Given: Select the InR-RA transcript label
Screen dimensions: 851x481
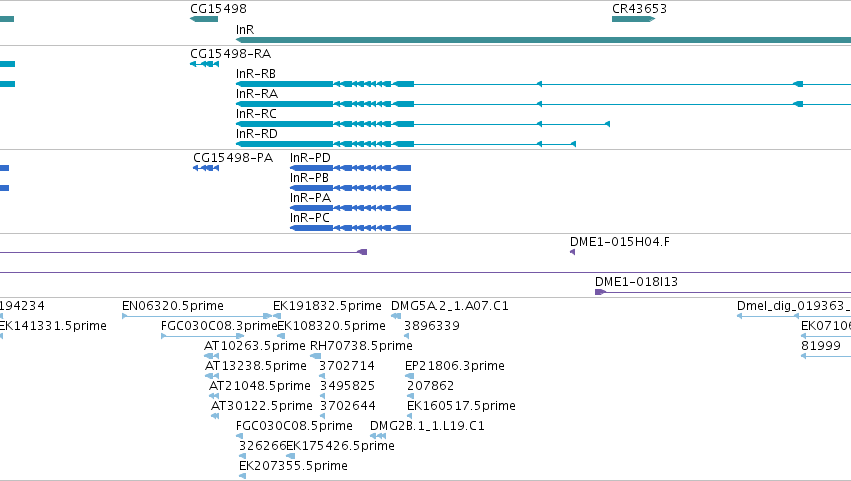Looking at the screenshot, I should (x=257, y=94).
